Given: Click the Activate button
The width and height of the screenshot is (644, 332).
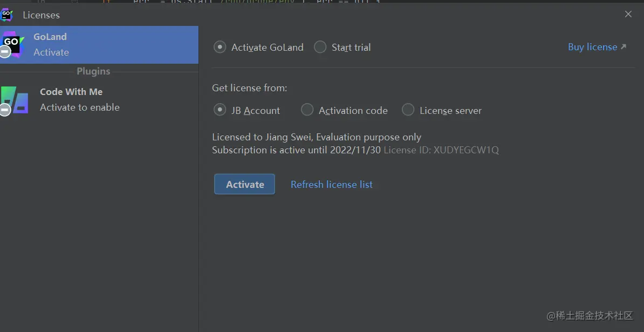Looking at the screenshot, I should point(245,184).
